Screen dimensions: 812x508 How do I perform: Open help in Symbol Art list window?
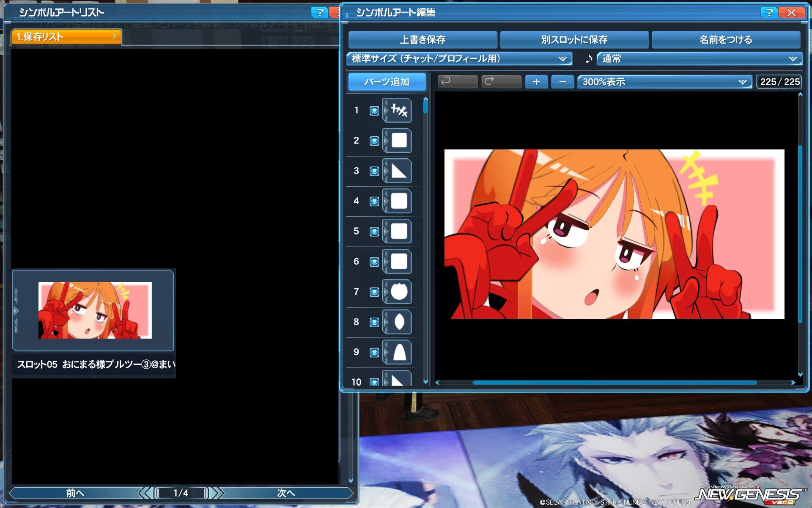pos(319,12)
